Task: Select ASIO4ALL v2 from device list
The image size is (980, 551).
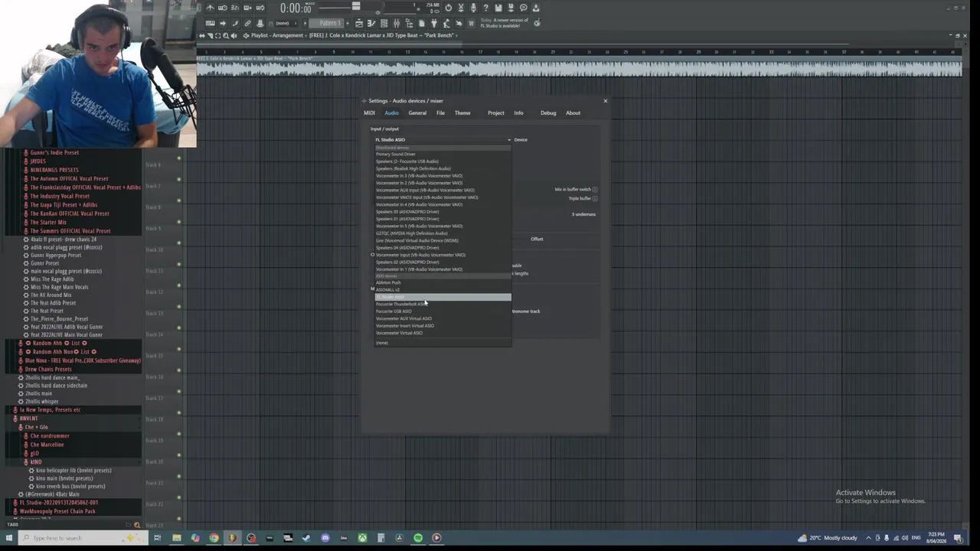Action: click(x=443, y=289)
